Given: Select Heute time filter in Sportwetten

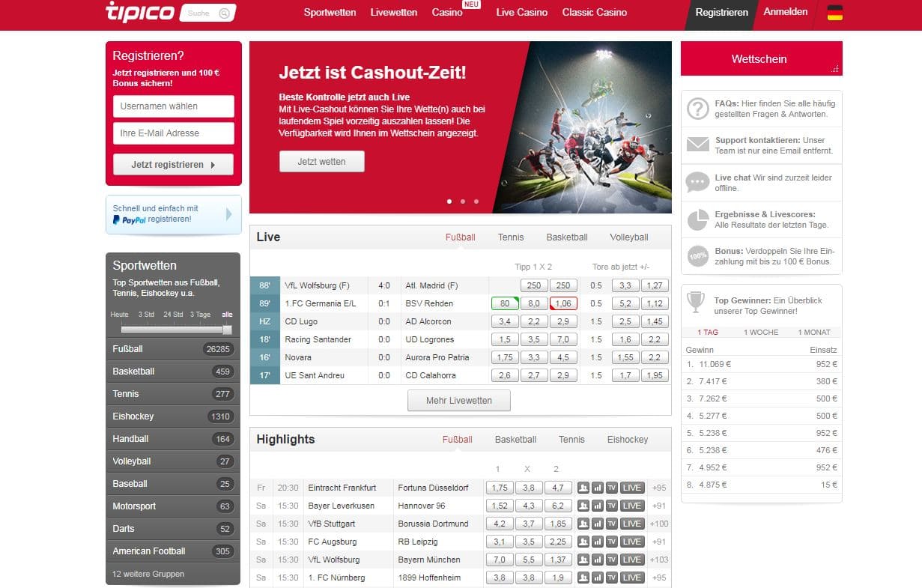Looking at the screenshot, I should click(119, 315).
